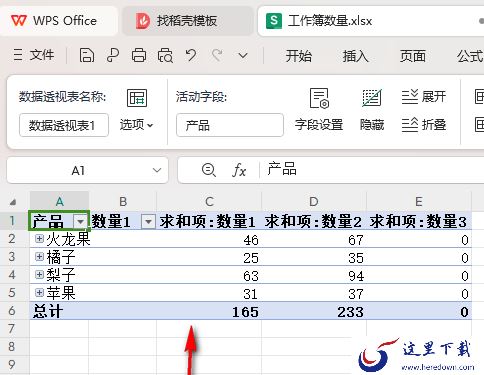Click the fx insert function icon
Screen dimensions: 484x375
(239, 170)
